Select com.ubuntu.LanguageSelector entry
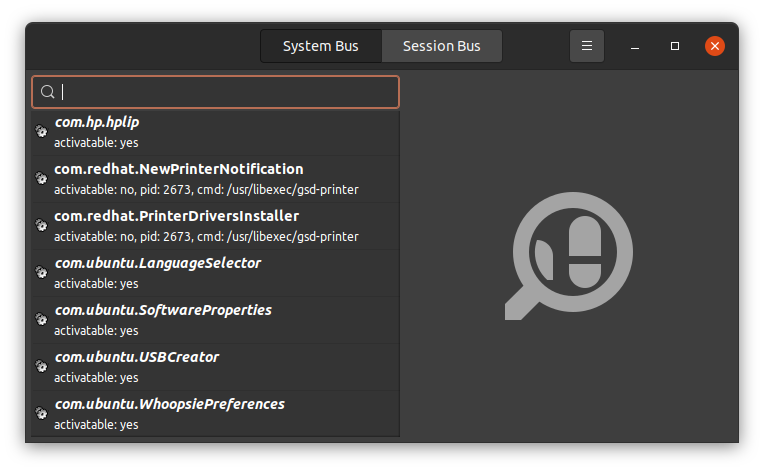The image size is (764, 471). [x=215, y=273]
